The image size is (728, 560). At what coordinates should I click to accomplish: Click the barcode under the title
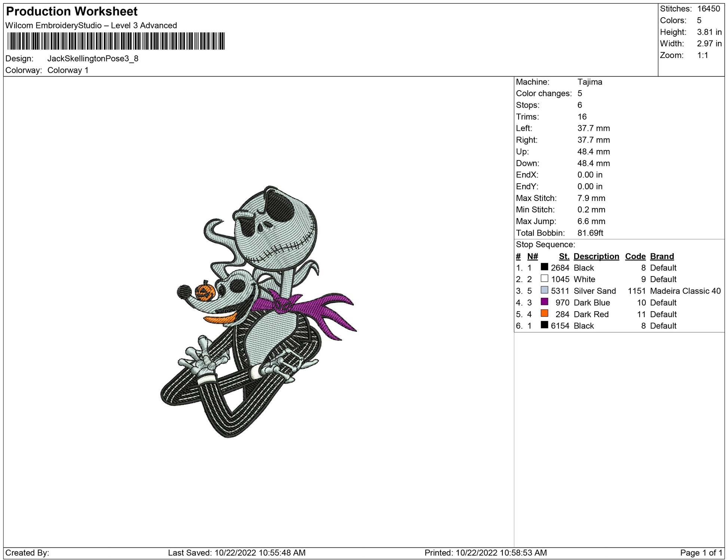[116, 41]
